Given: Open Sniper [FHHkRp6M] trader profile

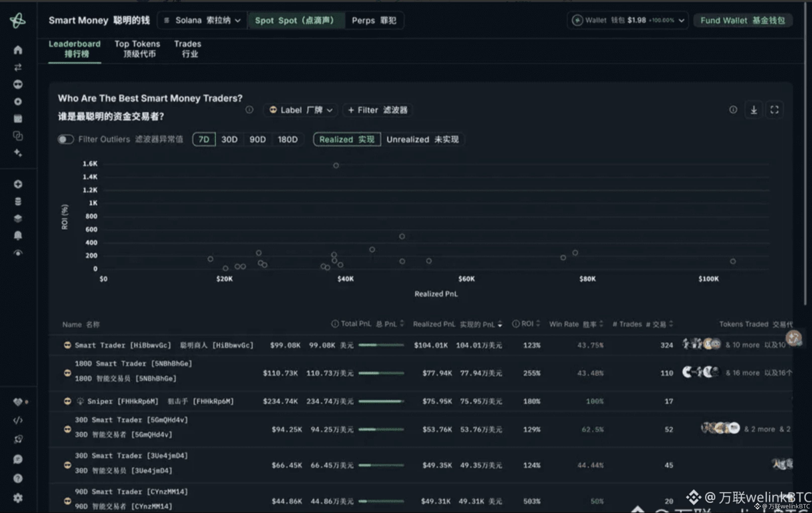Looking at the screenshot, I should click(123, 401).
